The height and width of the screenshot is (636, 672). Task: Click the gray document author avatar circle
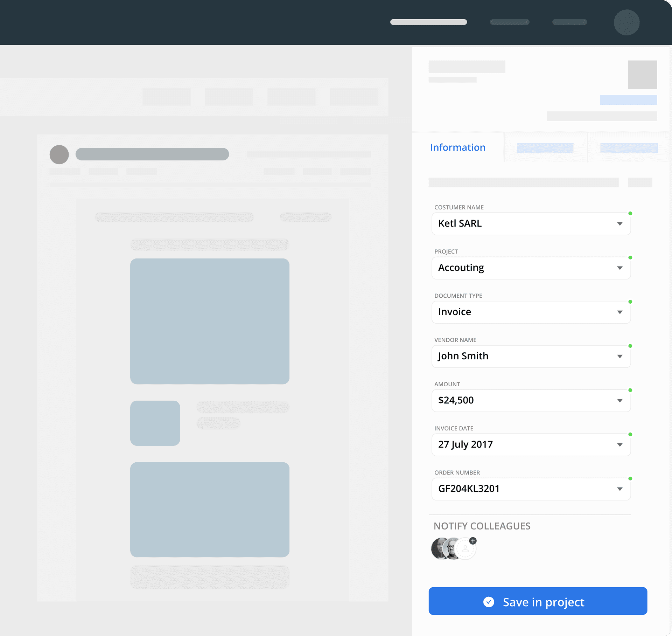pos(59,154)
